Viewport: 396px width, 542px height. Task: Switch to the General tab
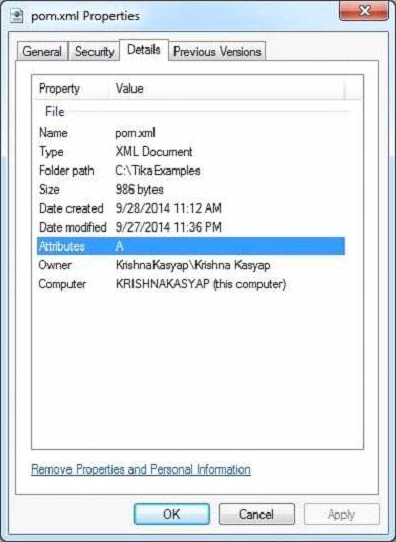42,52
